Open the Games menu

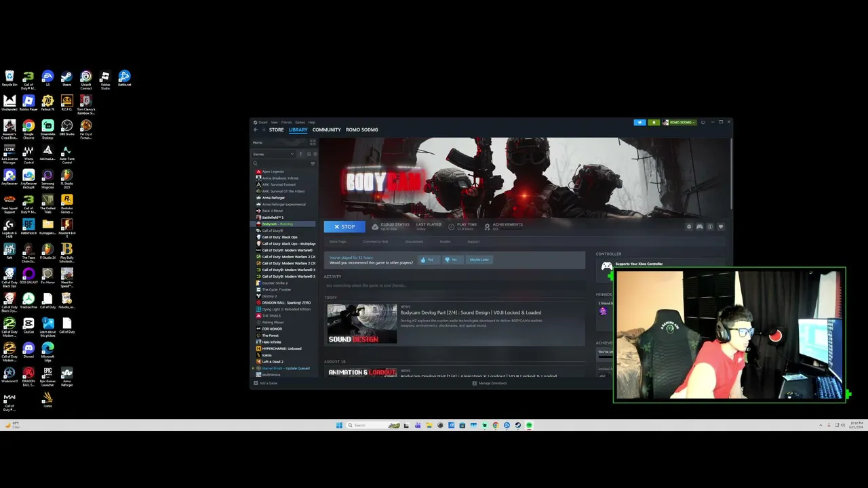[300, 123]
